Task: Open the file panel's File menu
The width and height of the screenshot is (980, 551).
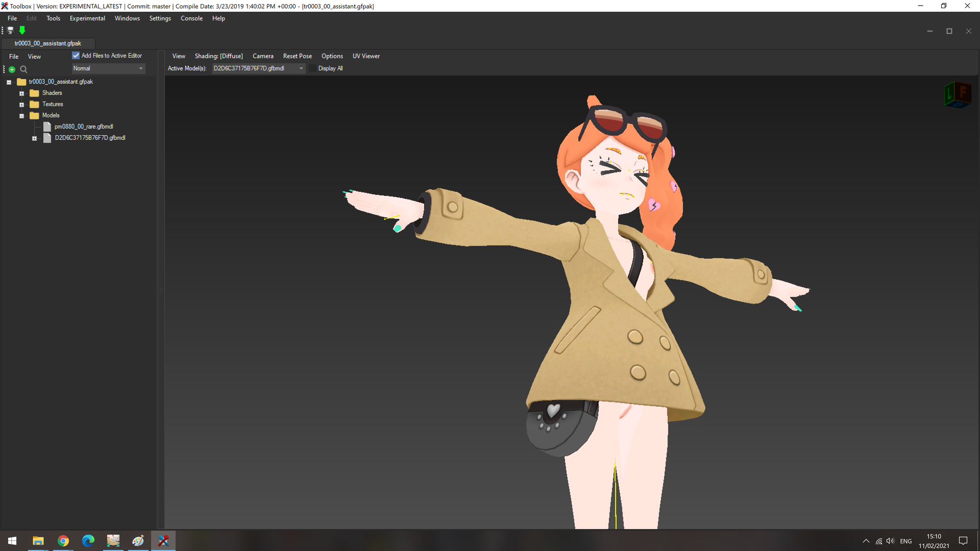Action: pos(14,57)
